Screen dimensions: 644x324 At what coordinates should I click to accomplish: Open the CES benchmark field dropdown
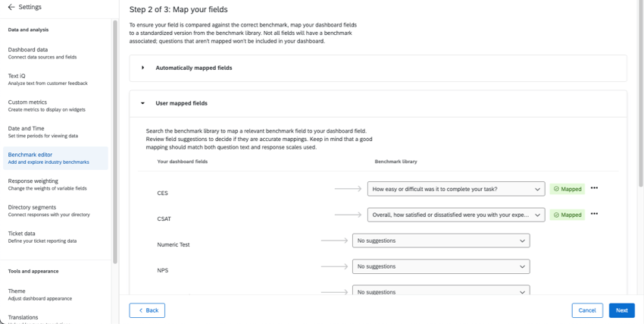455,189
